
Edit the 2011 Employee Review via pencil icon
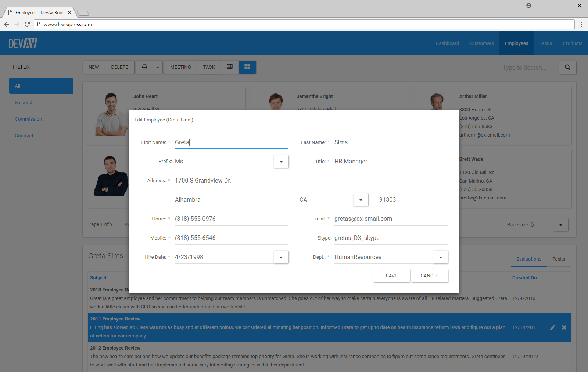553,327
